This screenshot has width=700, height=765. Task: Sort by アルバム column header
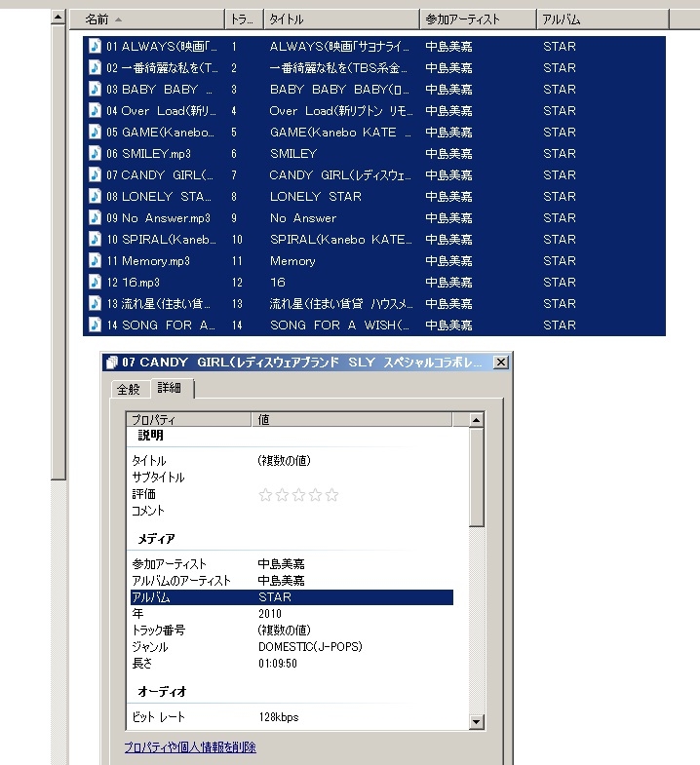click(603, 19)
